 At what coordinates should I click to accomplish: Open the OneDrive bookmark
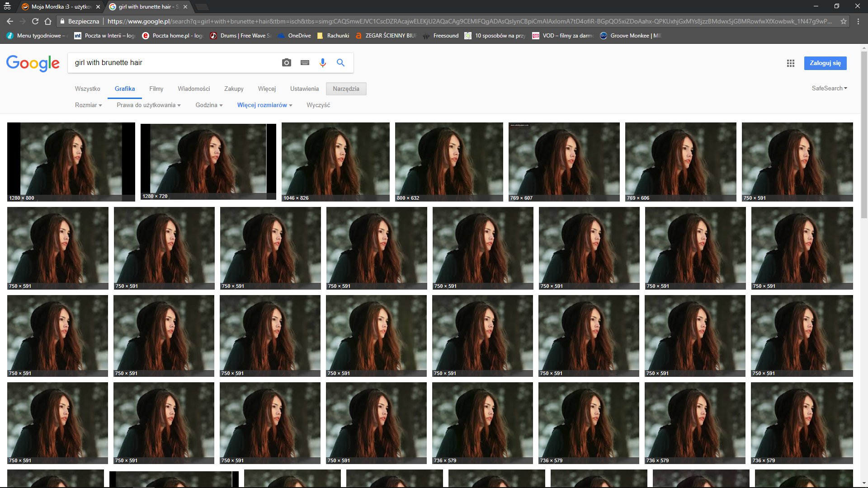294,36
